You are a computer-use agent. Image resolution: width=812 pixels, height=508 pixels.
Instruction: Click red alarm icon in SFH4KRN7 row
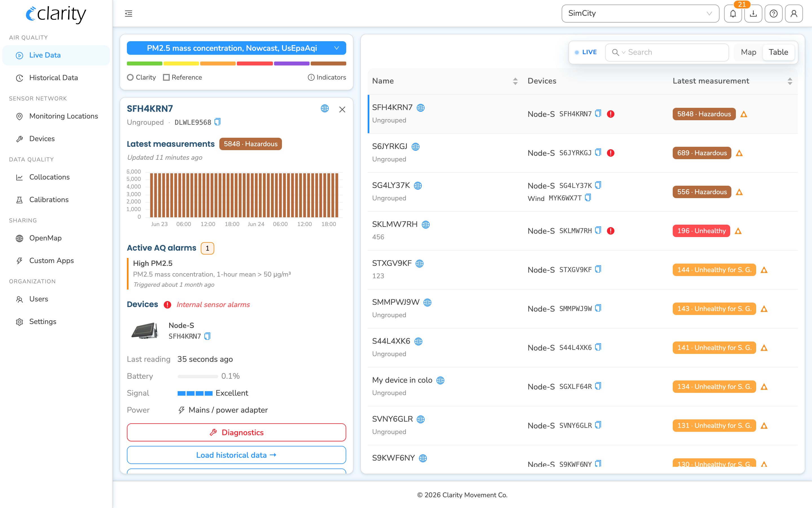pyautogui.click(x=611, y=114)
